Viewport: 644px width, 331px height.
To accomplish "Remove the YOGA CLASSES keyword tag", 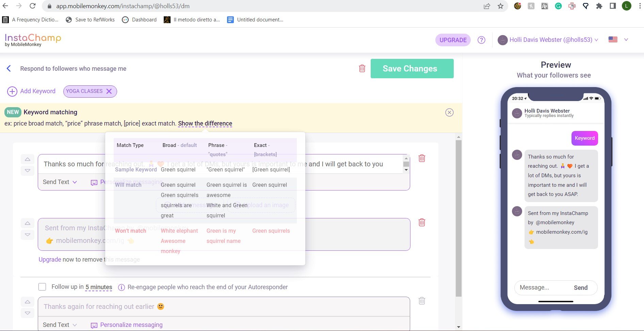I will coord(109,91).
